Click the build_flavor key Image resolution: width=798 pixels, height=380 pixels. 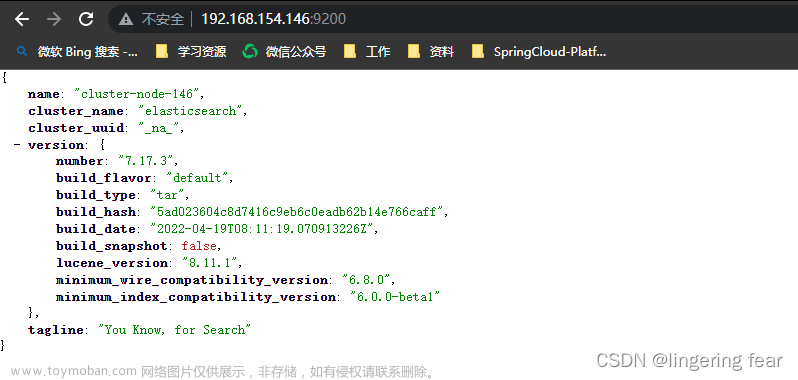104,178
